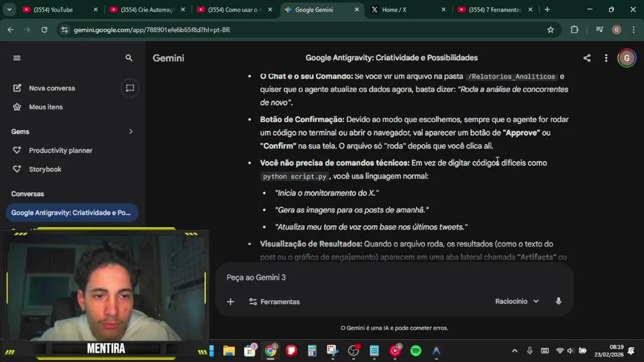
Task: Click the Productivity planner gem icon
Action: pos(17,150)
